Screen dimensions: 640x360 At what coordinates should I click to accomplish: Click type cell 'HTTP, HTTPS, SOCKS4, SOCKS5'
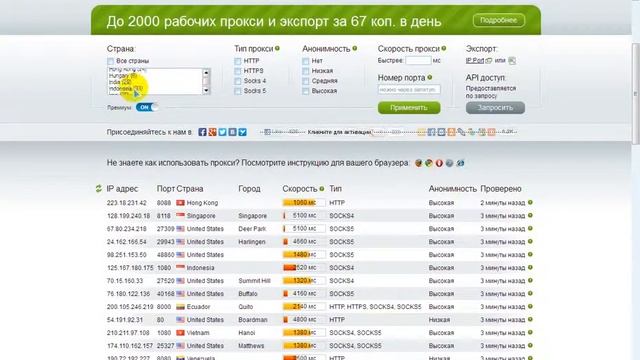375,307
